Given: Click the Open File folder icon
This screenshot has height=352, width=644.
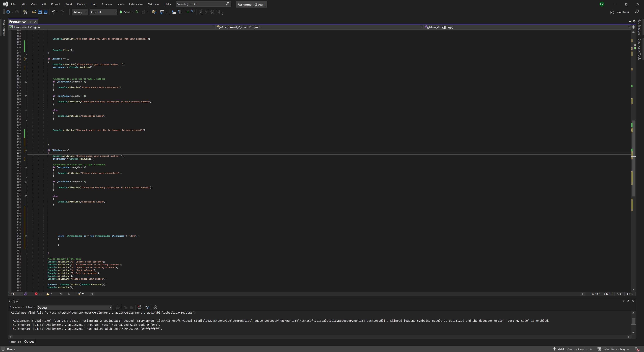Looking at the screenshot, I should pos(34,12).
